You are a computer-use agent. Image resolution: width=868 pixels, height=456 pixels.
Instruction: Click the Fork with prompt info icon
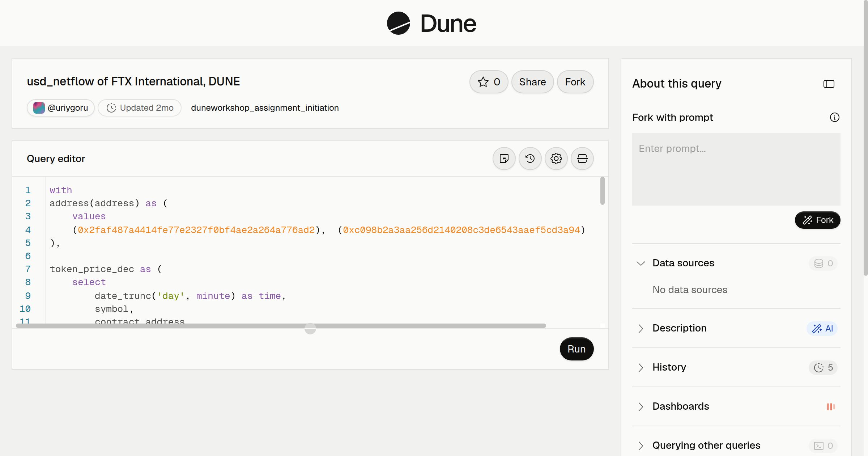pyautogui.click(x=834, y=117)
